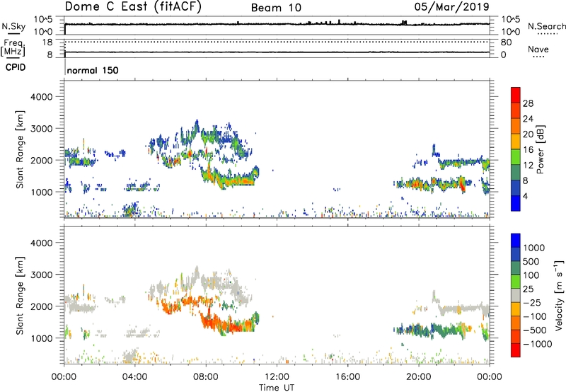This screenshot has height=392, width=566.
Task: Click the 'Time UT' axis title
Action: click(277, 388)
